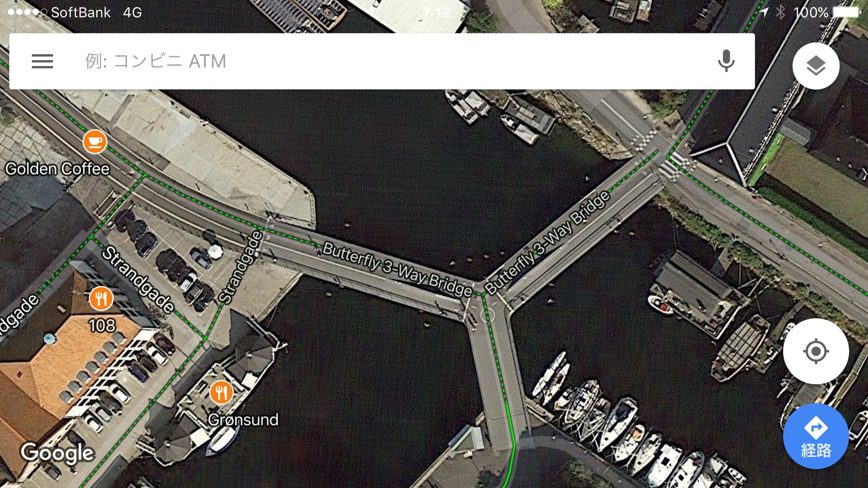This screenshot has width=868, height=488.
Task: Center map on my location
Action: pyautogui.click(x=816, y=351)
